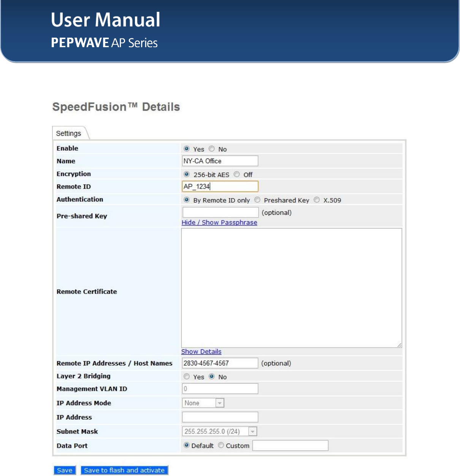
Task: Click Save to flash and activate
Action: (x=124, y=470)
